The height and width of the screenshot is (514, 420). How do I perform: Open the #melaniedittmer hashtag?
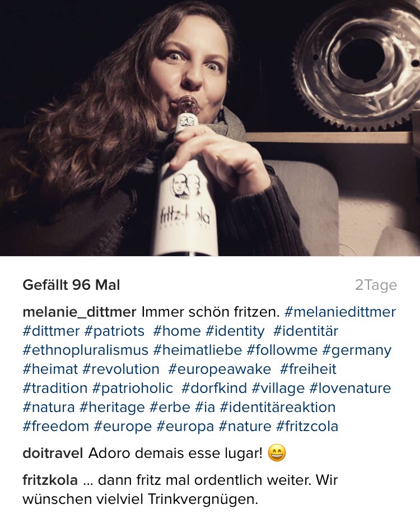click(340, 312)
